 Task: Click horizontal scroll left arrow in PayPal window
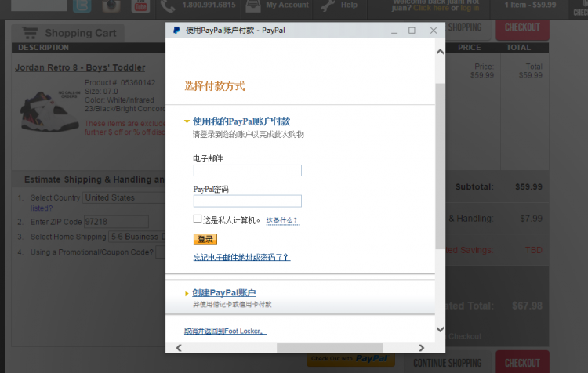[179, 348]
